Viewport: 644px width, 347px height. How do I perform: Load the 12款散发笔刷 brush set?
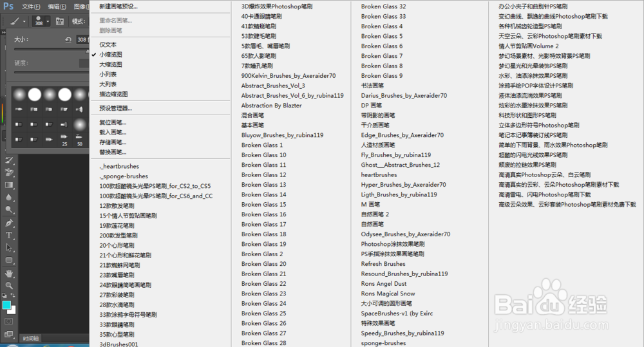[117, 206]
